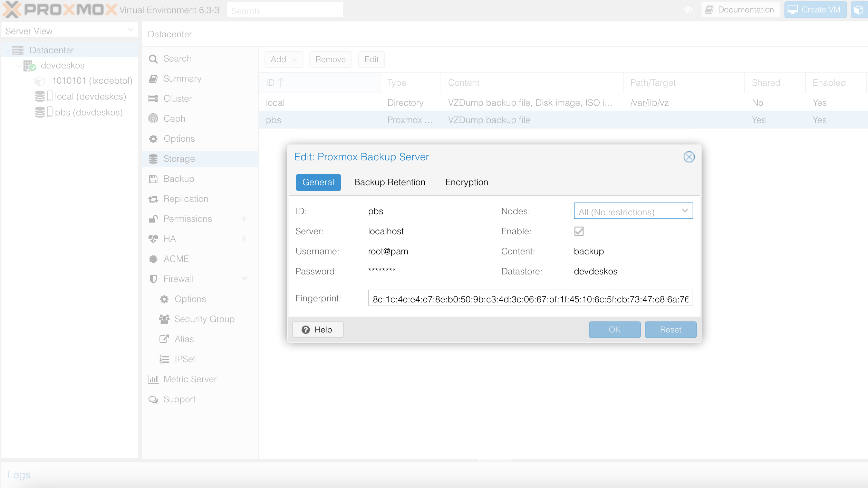Screen dimensions: 868x488
Task: Select the pbs storage table row
Action: coord(563,120)
